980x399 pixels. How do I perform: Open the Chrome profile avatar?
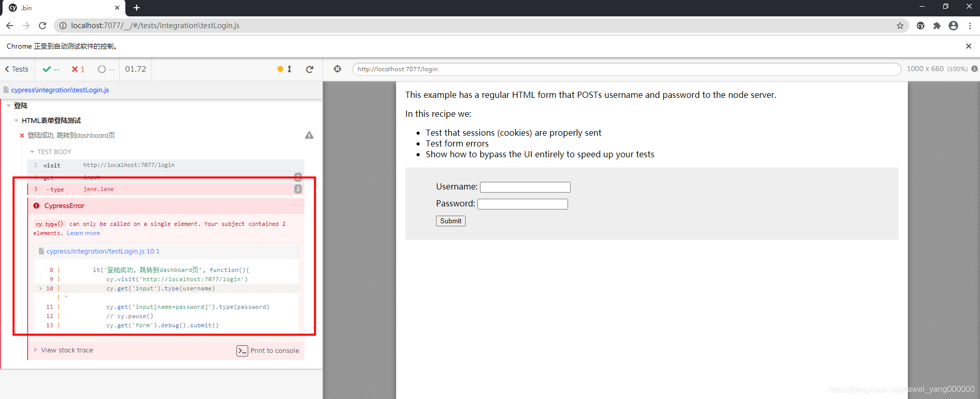pos(953,26)
